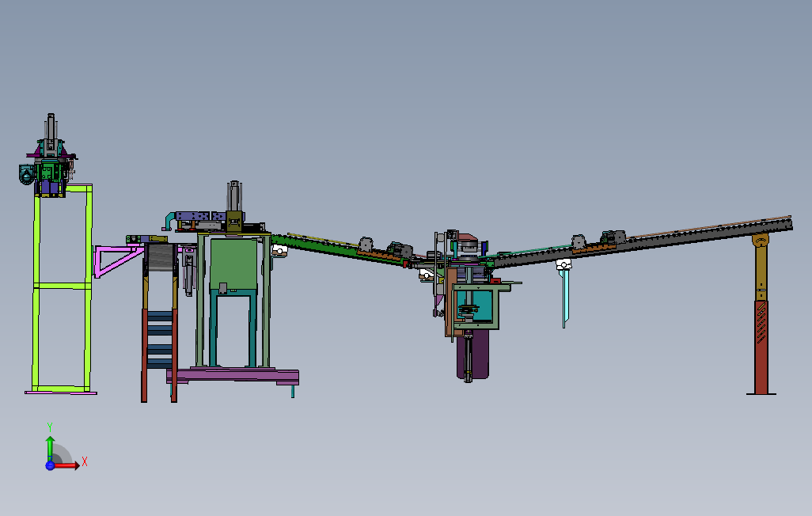
Task: Select the blue ladder rungs between red posts
Action: pos(159,340)
